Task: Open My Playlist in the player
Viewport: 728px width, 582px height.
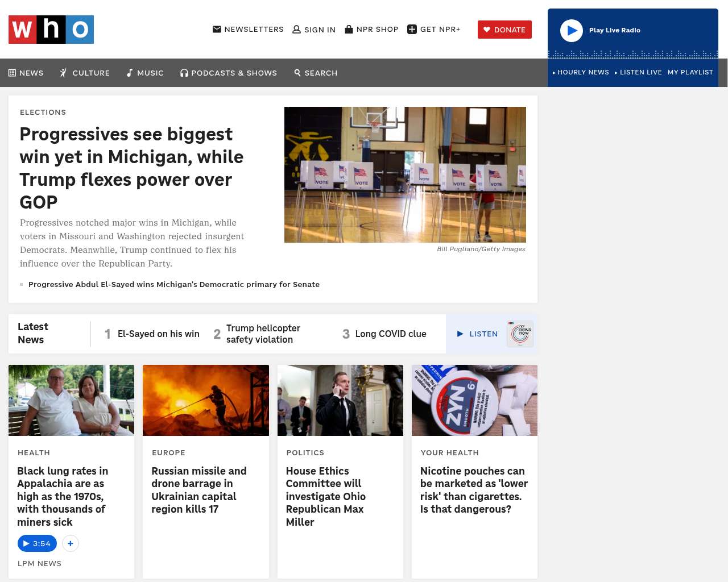Action: click(690, 72)
